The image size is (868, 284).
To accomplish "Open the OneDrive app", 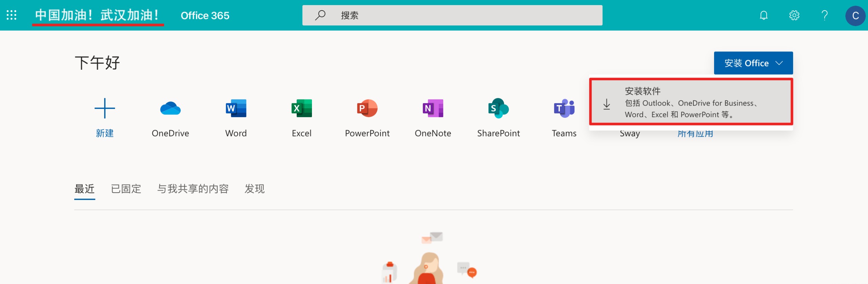I will coord(170,109).
